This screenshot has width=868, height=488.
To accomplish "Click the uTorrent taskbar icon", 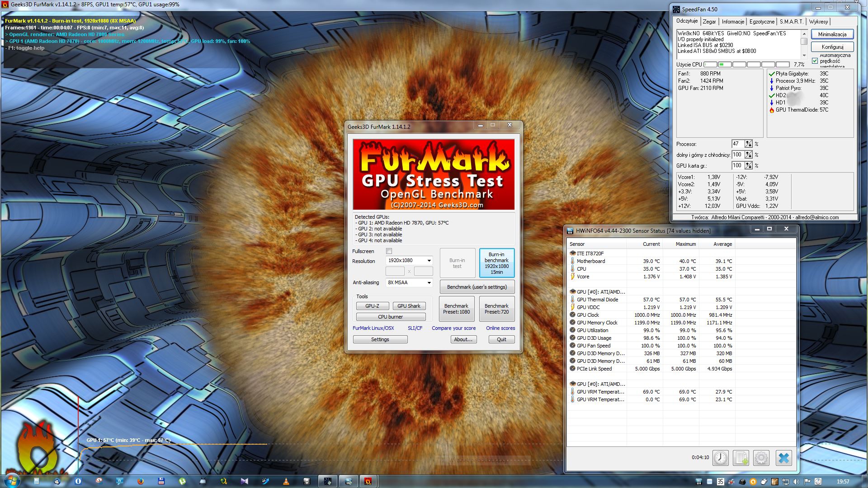I will tap(182, 481).
